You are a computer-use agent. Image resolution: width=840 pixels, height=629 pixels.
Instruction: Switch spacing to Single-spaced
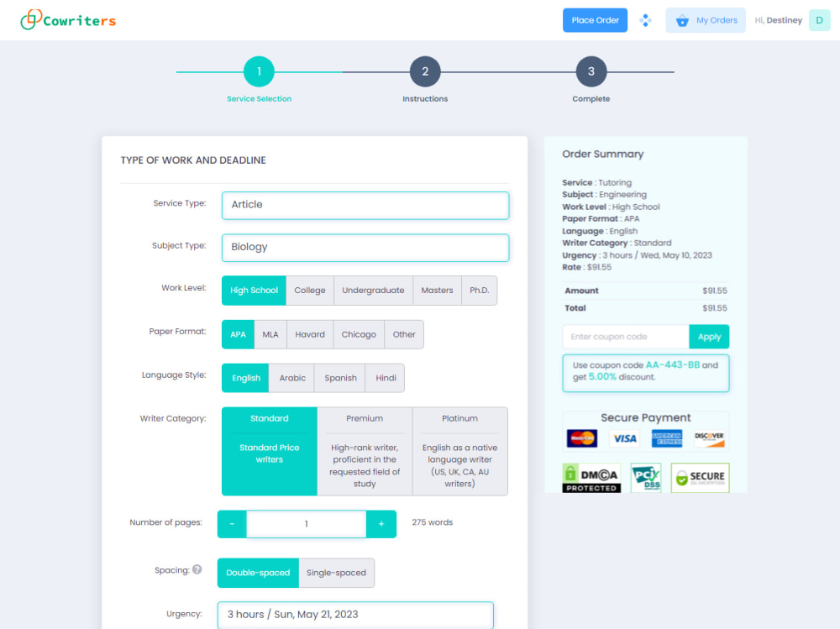(336, 572)
